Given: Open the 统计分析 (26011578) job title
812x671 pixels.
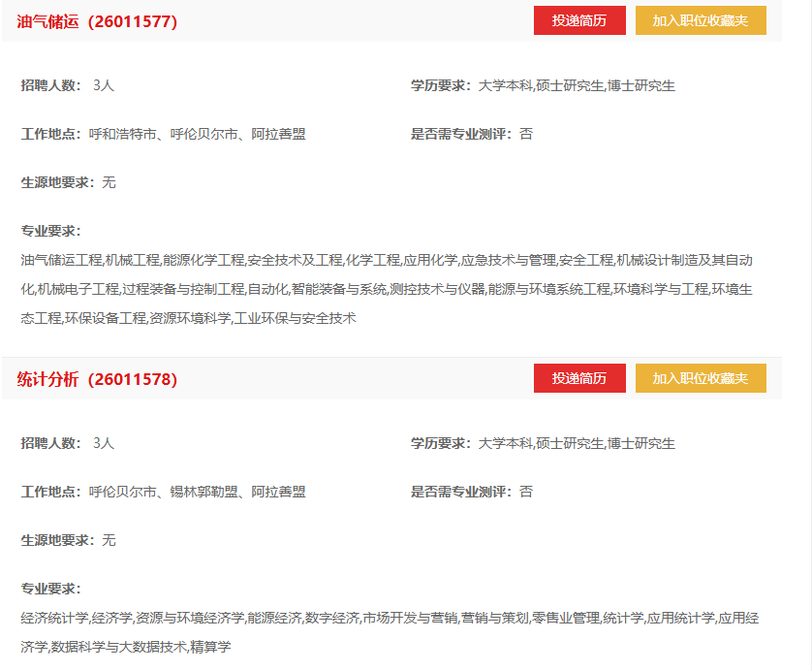Looking at the screenshot, I should pos(97,379).
